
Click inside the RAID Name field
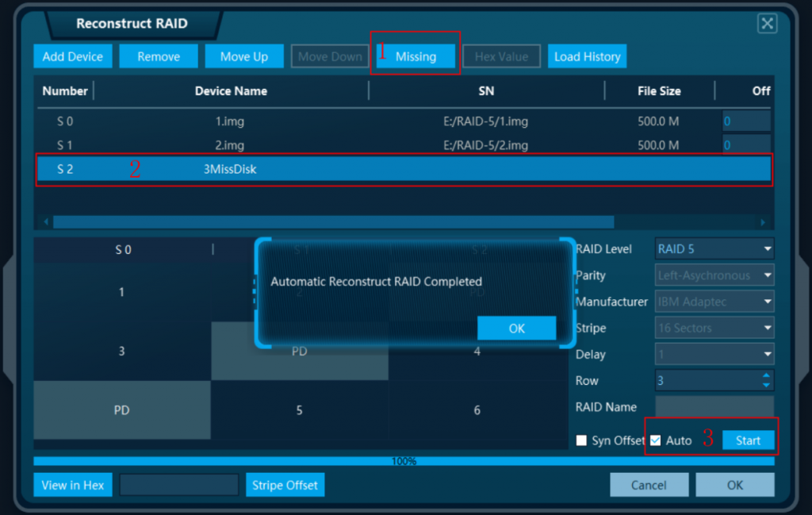713,407
